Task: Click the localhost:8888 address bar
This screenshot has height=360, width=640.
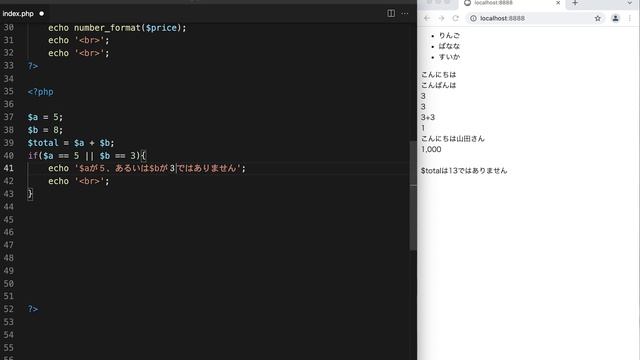Action: (x=535, y=18)
